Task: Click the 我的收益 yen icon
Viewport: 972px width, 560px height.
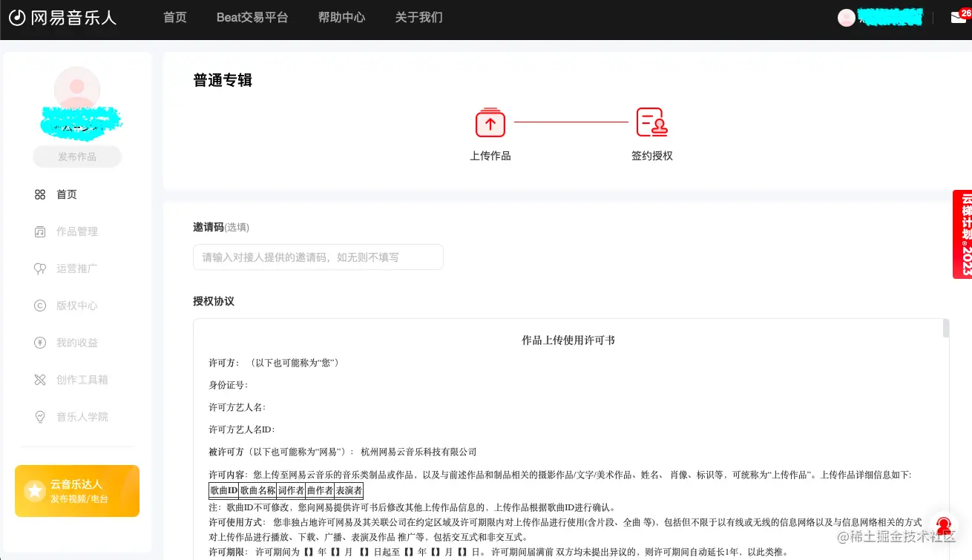Action: (x=40, y=343)
